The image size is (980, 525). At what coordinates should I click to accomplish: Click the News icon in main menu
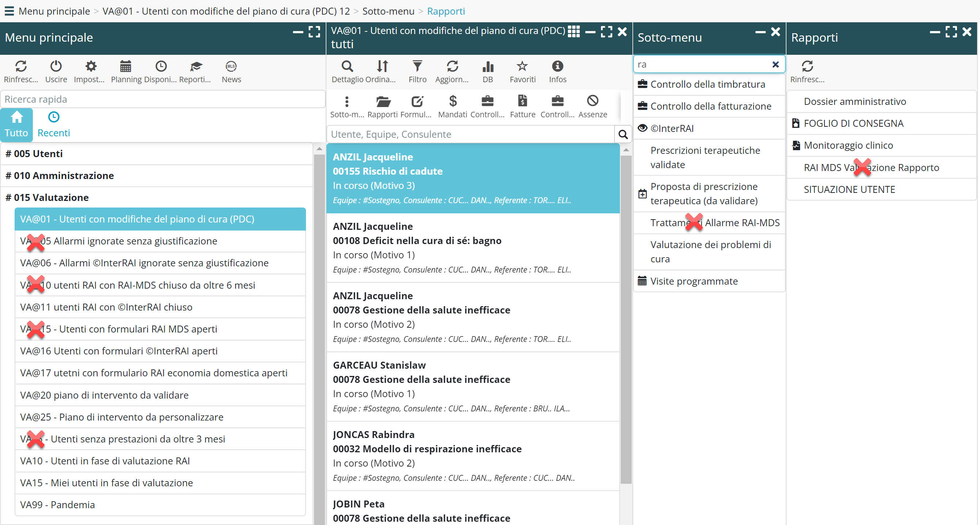[231, 66]
